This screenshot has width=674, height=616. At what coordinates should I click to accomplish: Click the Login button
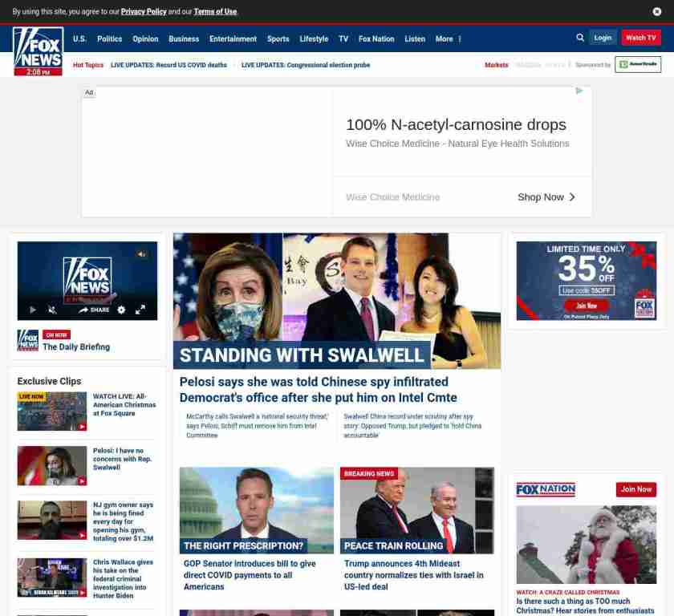tap(603, 38)
